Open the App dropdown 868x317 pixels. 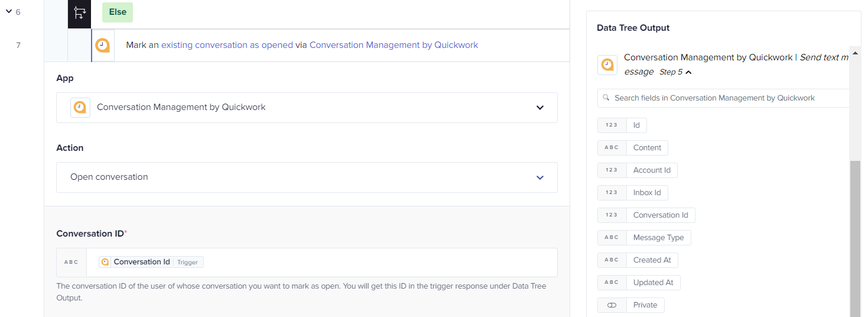coord(307,108)
